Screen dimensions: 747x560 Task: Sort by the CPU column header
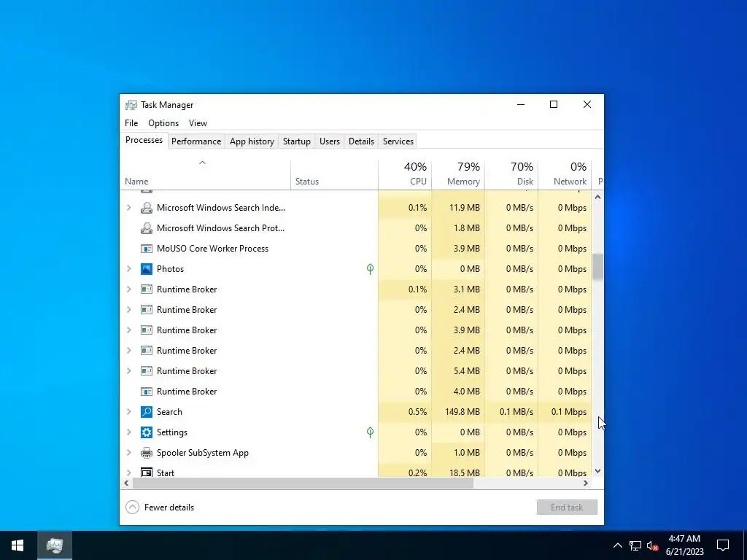click(x=405, y=175)
